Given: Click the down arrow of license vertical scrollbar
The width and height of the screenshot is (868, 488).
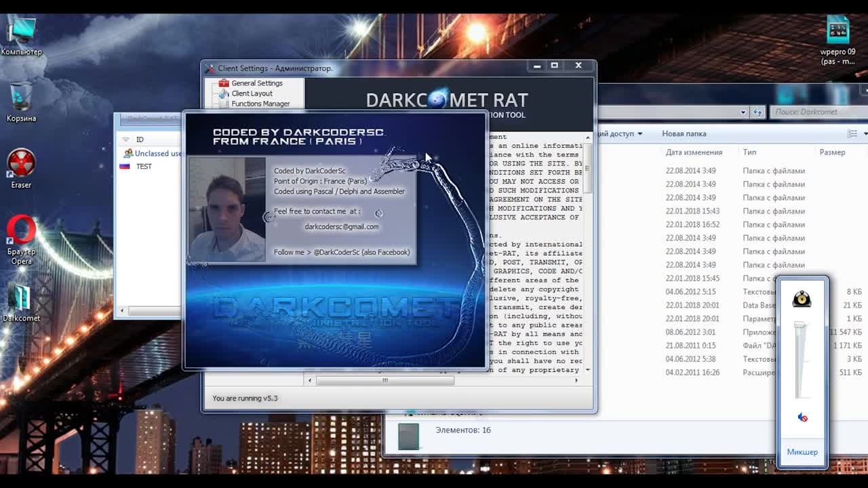Looking at the screenshot, I should tap(588, 370).
